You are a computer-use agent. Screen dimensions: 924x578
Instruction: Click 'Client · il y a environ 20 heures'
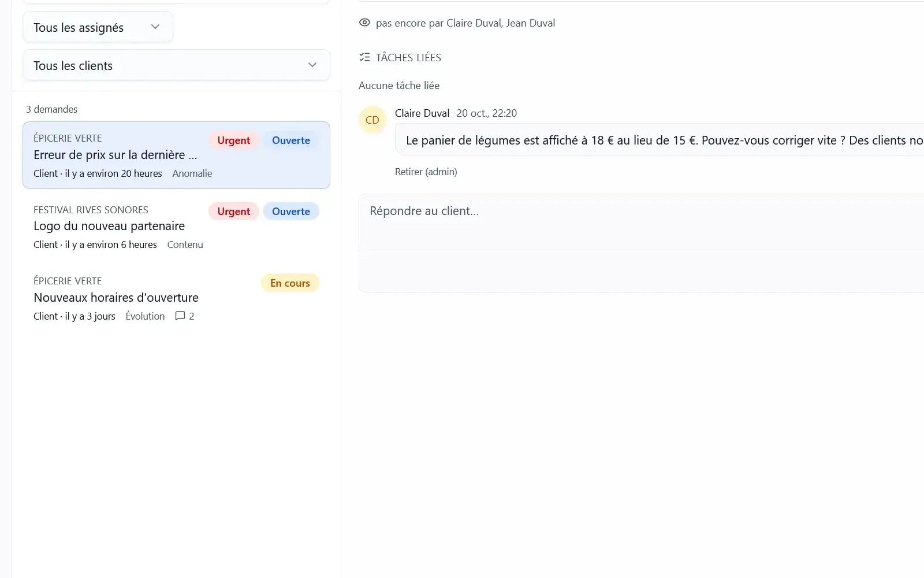(x=98, y=173)
